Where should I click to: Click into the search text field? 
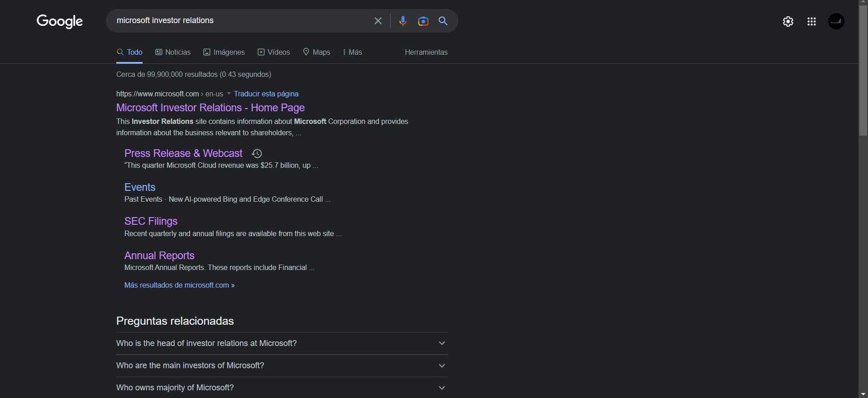pyautogui.click(x=240, y=21)
